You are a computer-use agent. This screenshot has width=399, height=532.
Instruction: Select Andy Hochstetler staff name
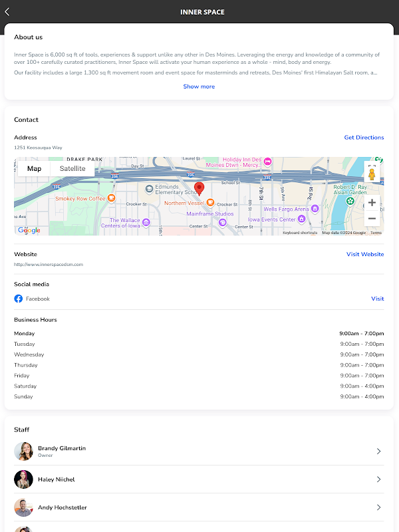point(63,507)
